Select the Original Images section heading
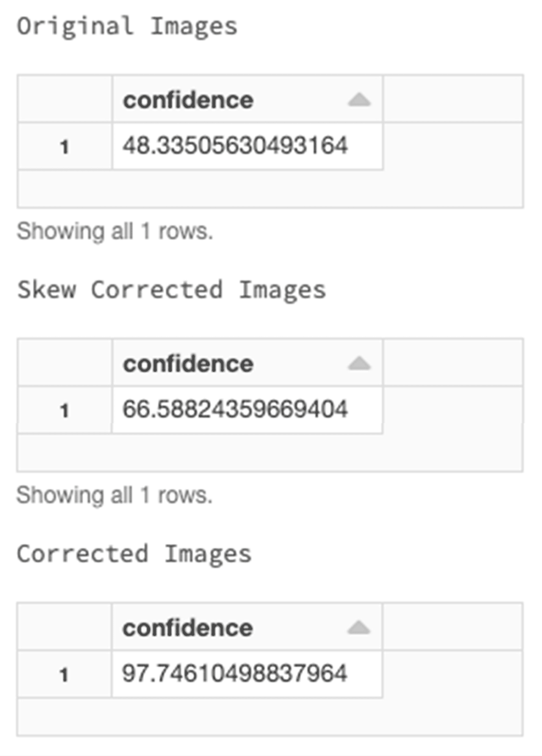This screenshot has height=756, width=542. point(128,25)
